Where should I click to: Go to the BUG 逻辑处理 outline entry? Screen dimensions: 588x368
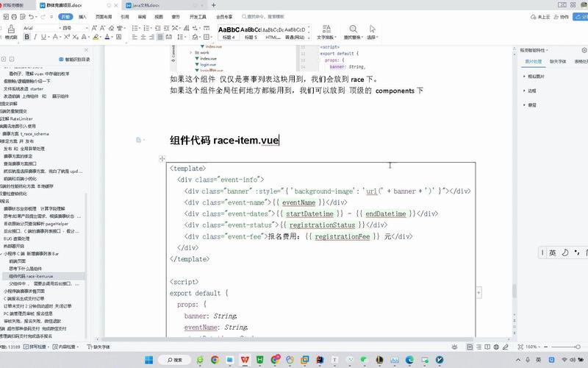pos(16,238)
